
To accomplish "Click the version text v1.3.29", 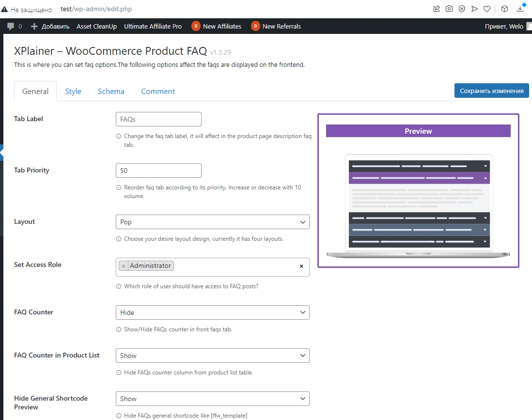I will [x=220, y=52].
